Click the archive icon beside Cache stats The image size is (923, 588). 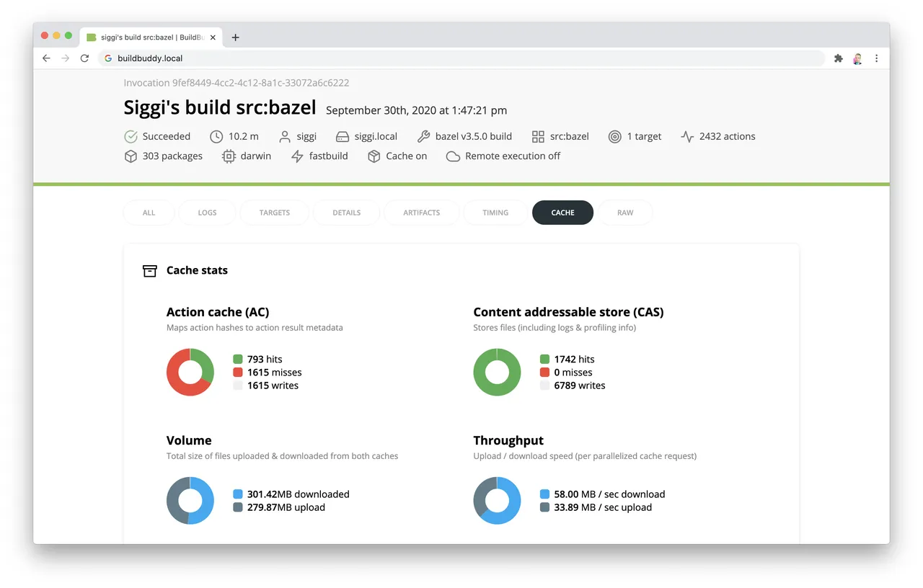tap(150, 270)
